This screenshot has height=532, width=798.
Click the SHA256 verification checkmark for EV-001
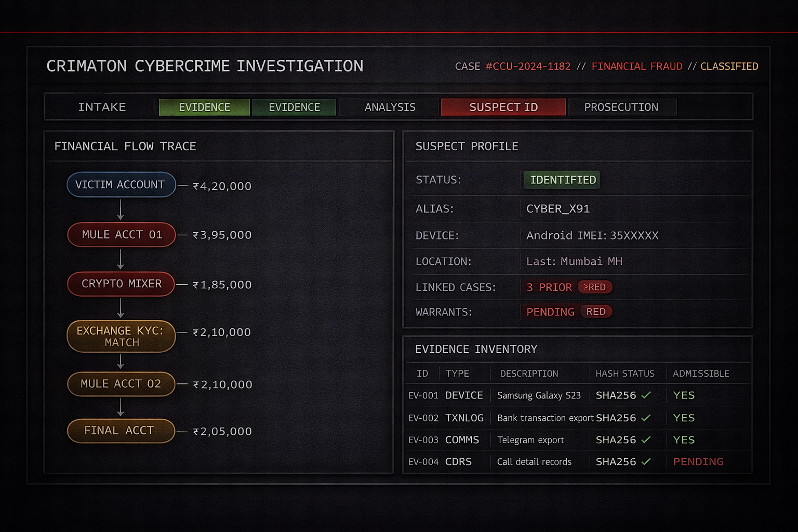click(x=646, y=395)
